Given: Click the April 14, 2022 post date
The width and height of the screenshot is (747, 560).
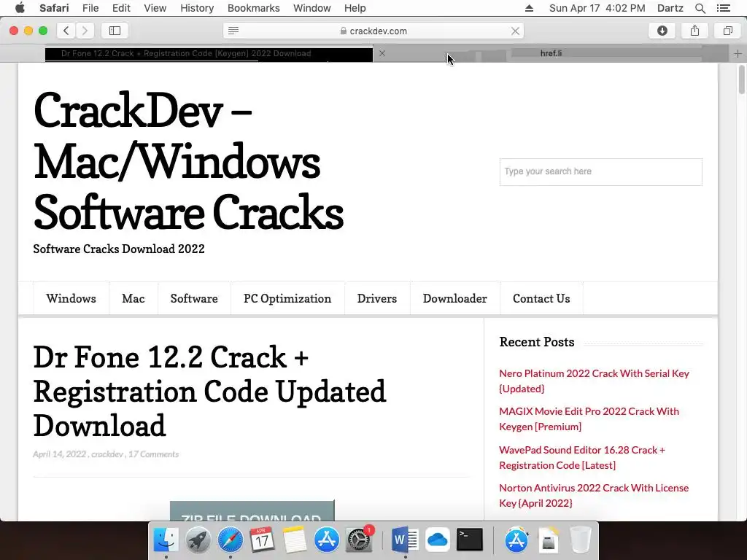Looking at the screenshot, I should [60, 454].
